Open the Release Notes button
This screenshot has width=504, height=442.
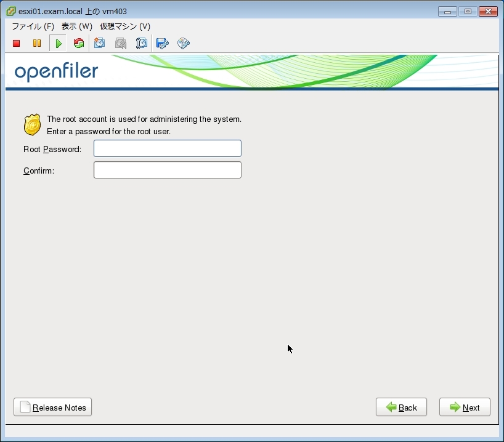[53, 407]
